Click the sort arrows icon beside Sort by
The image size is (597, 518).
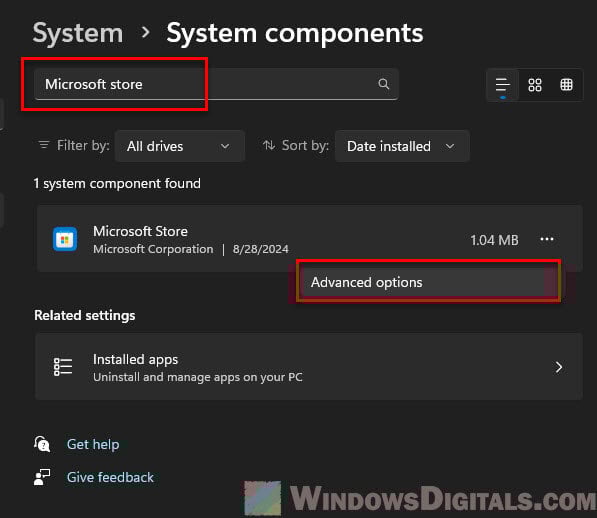tap(269, 145)
